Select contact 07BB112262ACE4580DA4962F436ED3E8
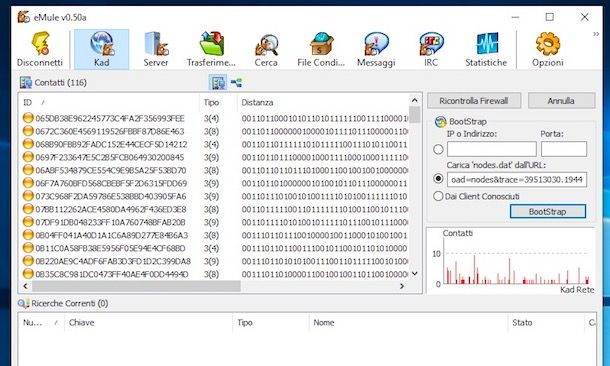 pyautogui.click(x=215, y=209)
